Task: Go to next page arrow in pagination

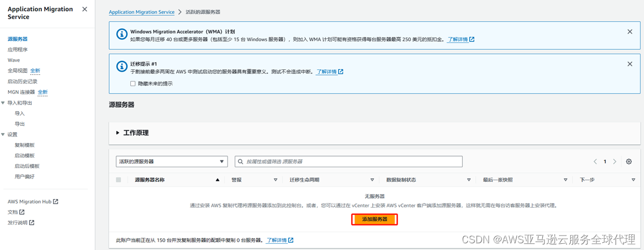Action: pos(614,162)
